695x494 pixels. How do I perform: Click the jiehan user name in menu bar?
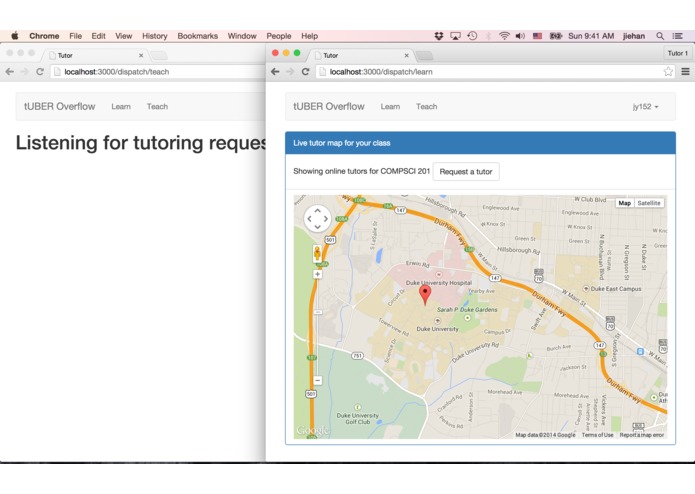coord(634,36)
